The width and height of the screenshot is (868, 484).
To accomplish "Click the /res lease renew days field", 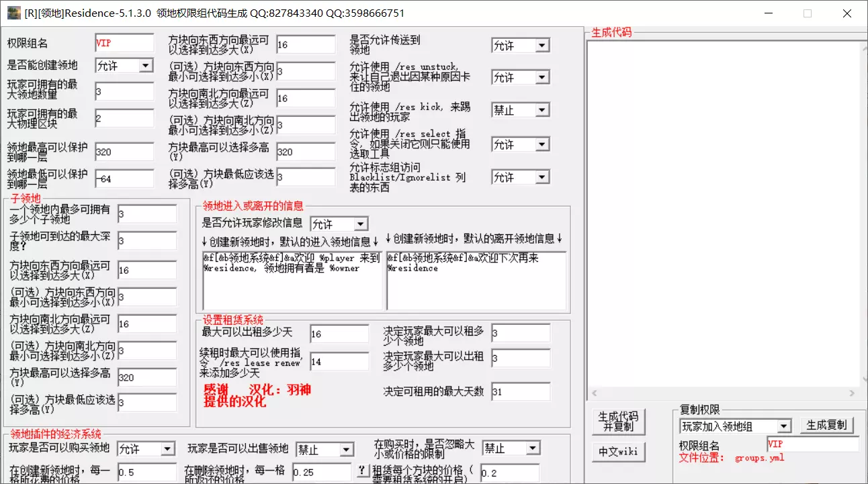I will (339, 361).
